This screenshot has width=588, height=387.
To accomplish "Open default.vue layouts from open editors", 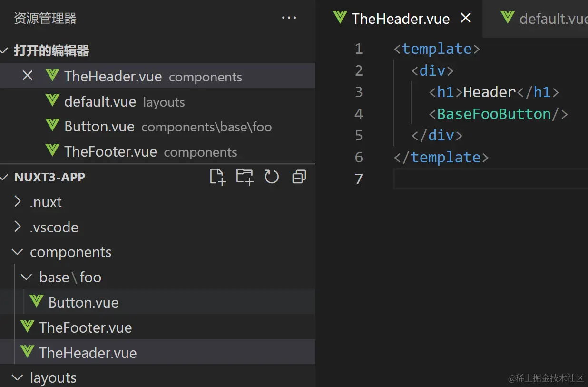I will 157,101.
